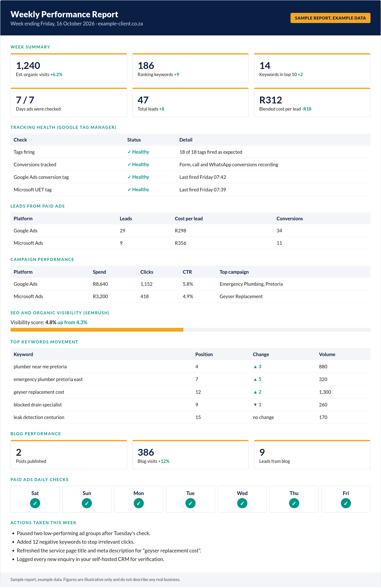
Task: Click 'Last fired Friday 07:42' detail
Action: 203,177
